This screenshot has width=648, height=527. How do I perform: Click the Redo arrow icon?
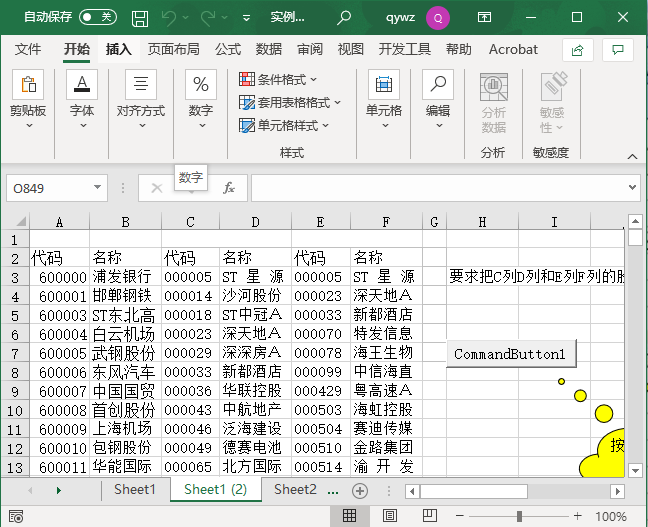208,18
